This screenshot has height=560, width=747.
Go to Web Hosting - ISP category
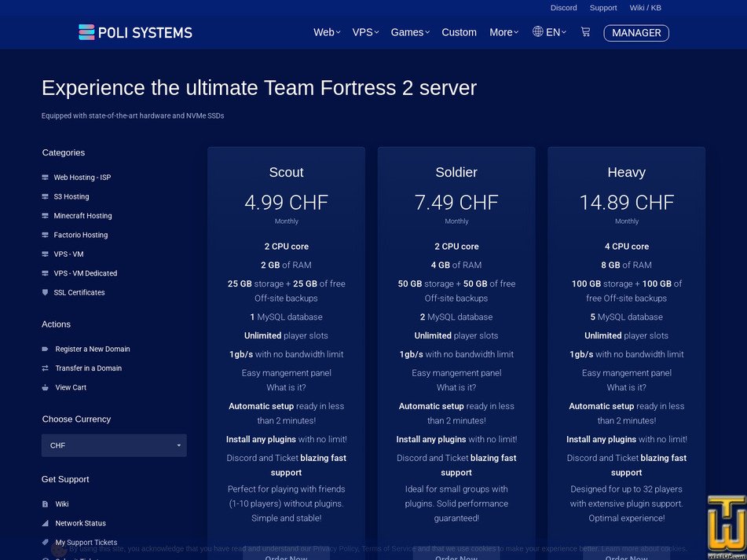[82, 178]
